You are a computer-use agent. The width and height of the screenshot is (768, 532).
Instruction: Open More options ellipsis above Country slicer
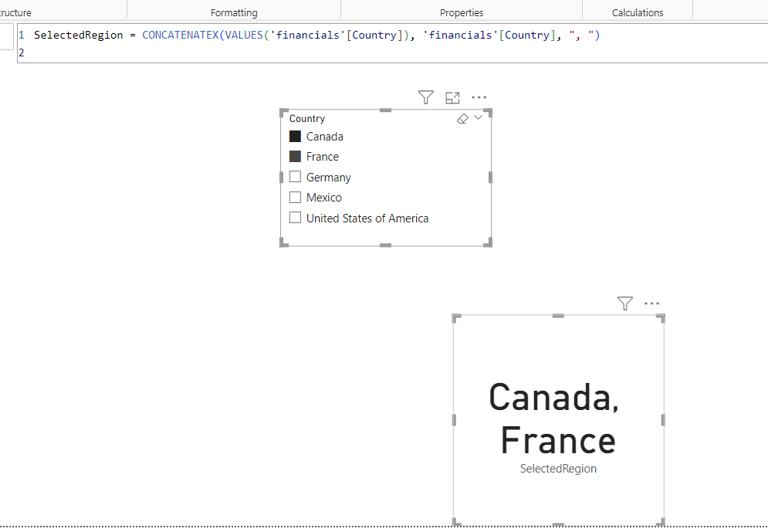[x=479, y=97]
